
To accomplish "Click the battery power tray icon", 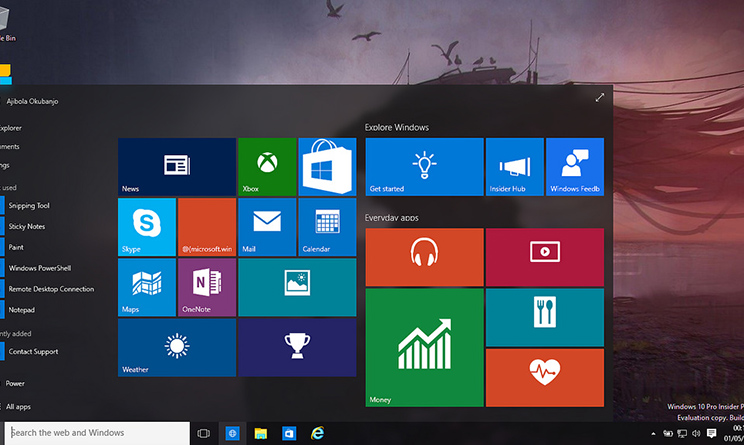I will [668, 433].
